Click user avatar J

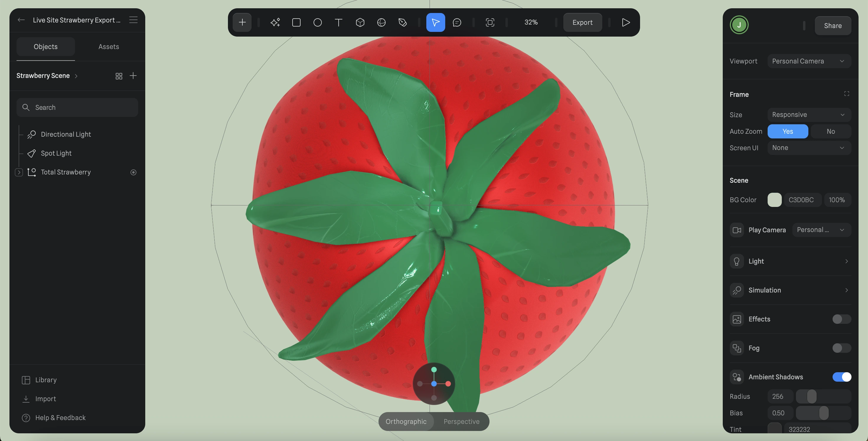pyautogui.click(x=739, y=25)
